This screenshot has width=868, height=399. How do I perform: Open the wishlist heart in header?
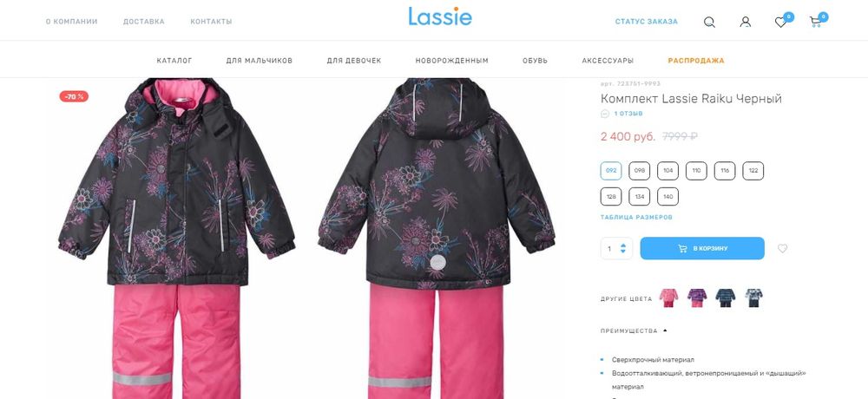780,23
